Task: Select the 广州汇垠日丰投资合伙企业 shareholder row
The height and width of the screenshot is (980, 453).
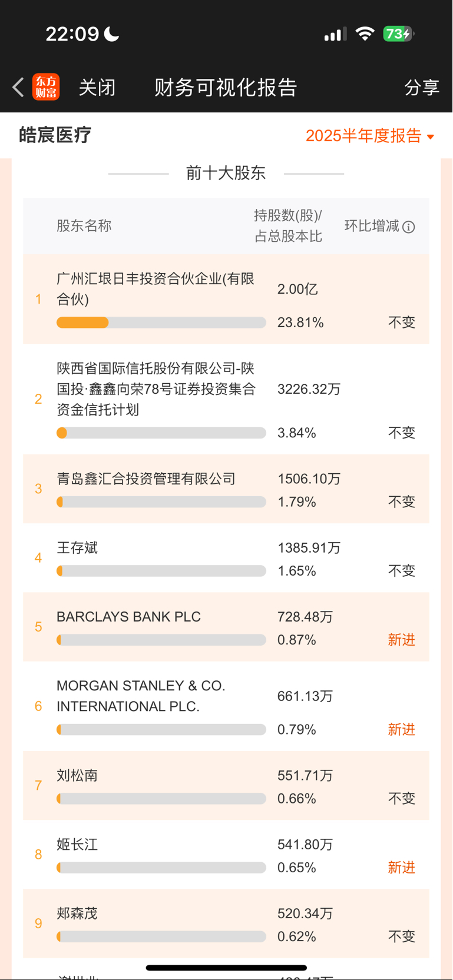Action: pos(226,299)
